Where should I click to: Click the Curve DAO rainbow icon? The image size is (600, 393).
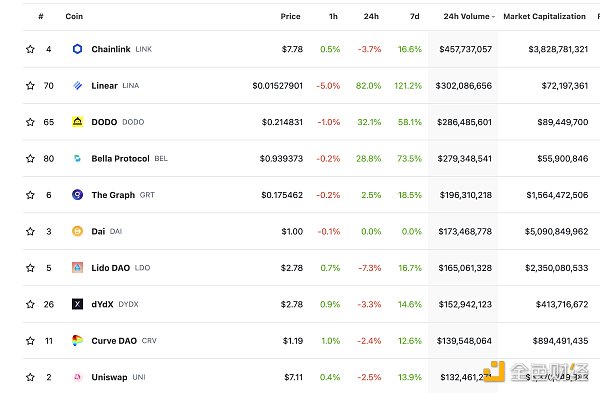[77, 341]
